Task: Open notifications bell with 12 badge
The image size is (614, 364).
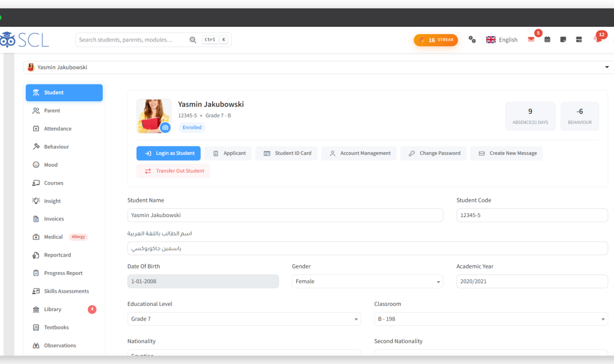Action: (598, 38)
